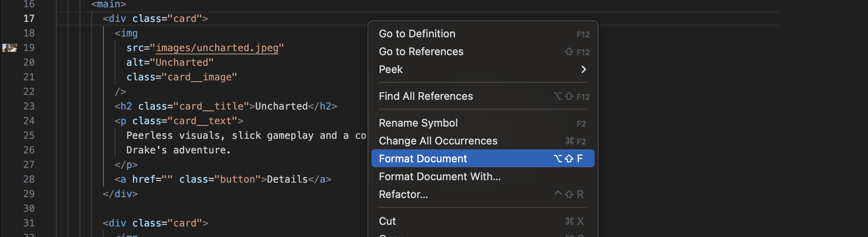
Task: Open the Refactor... menu entry
Action: coord(403,194)
